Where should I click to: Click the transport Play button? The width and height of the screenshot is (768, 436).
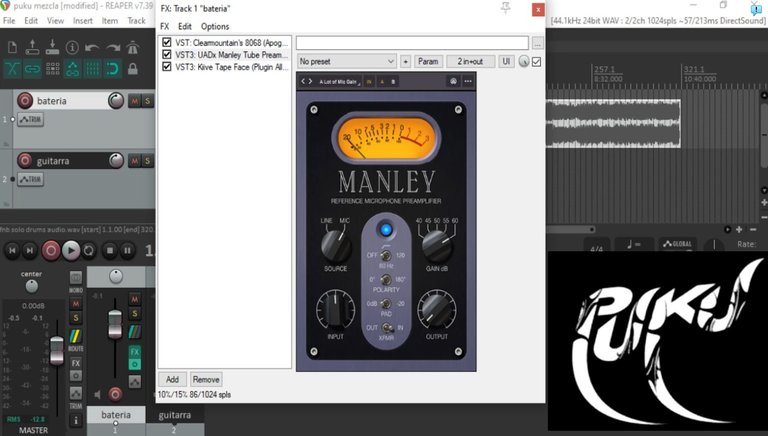[x=71, y=251]
